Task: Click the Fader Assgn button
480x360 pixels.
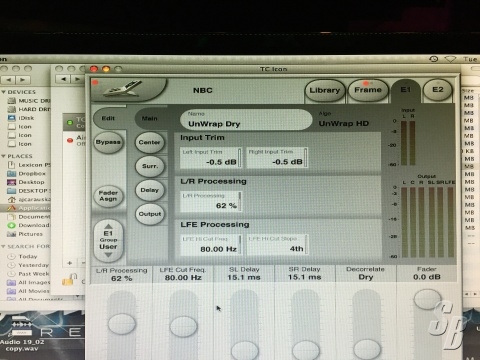Action: coord(108,196)
